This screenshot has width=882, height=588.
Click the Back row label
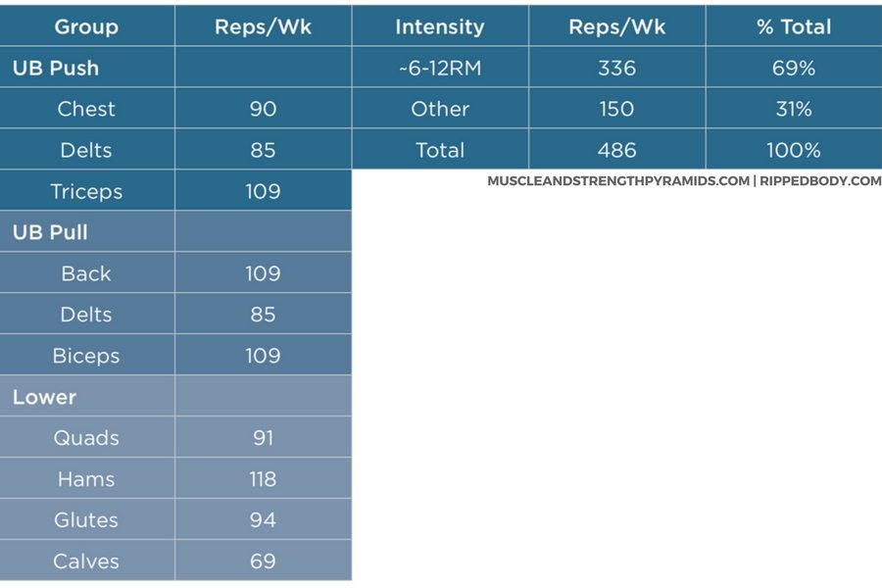[86, 273]
